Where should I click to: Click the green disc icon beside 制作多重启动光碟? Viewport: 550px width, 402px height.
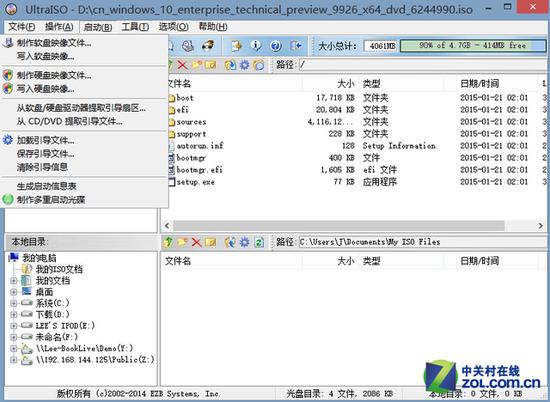8,200
